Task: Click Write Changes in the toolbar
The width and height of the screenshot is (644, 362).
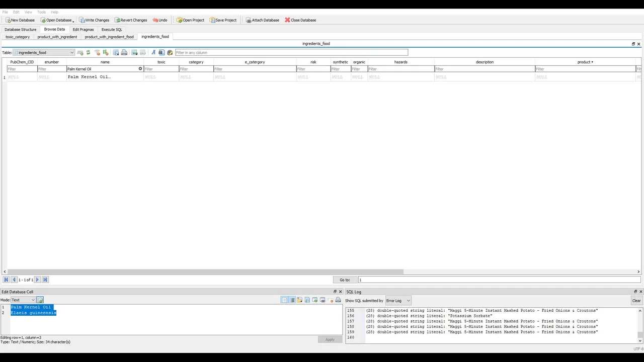Action: pos(94,20)
